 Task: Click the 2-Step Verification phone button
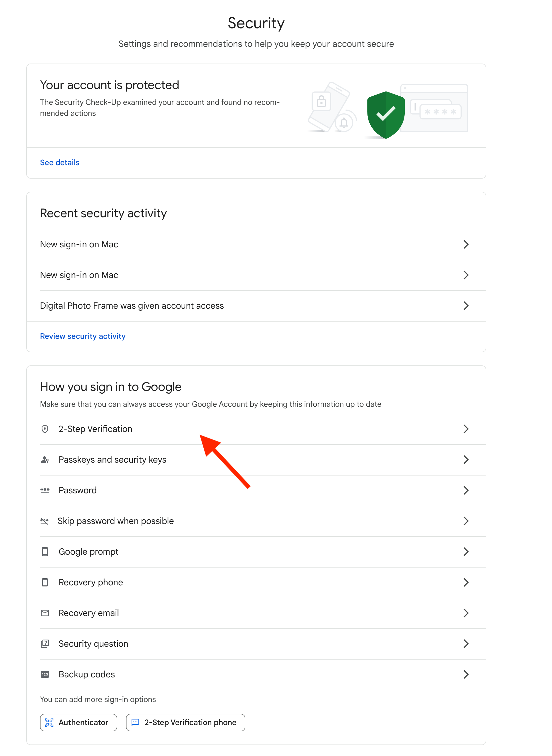click(x=185, y=723)
